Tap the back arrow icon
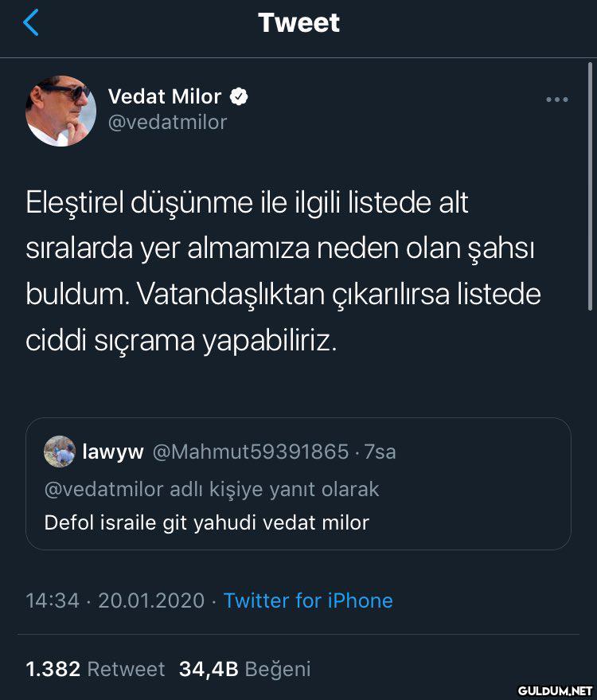597x700 pixels. [31, 23]
